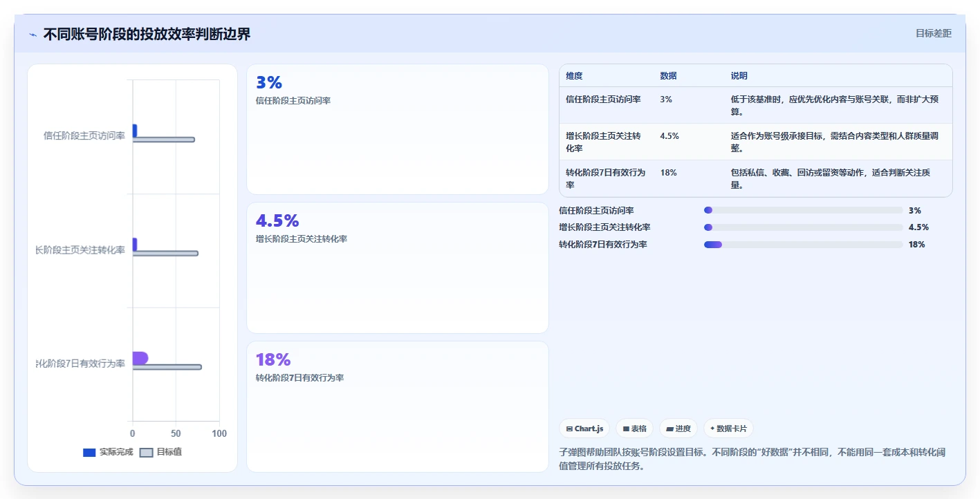Select the 3% 信任阶段主页访问率 data card

(x=398, y=129)
